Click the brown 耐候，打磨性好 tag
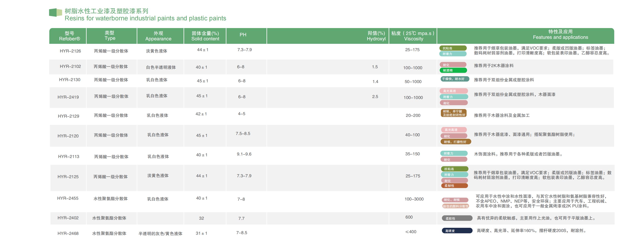Screen dimensions: 644x242 point(455,142)
